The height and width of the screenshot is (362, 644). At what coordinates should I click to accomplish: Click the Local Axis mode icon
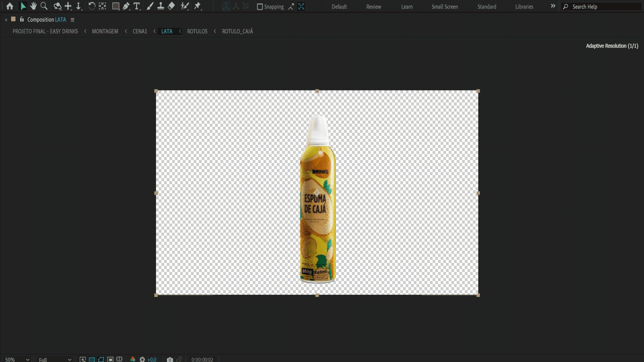226,6
